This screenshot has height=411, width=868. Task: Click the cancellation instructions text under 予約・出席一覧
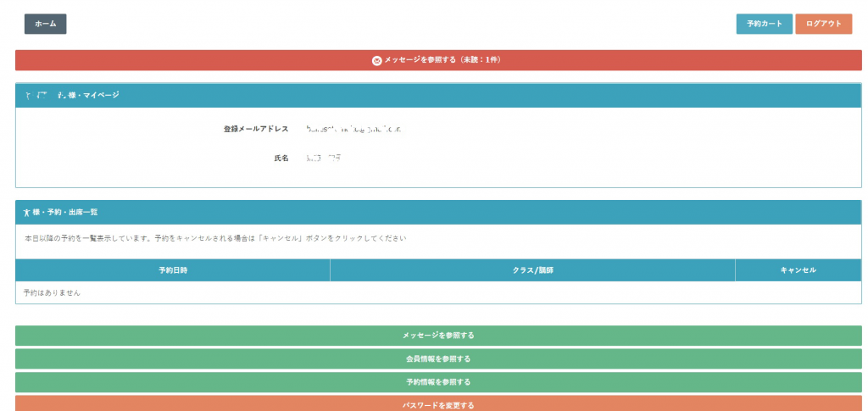(215, 238)
